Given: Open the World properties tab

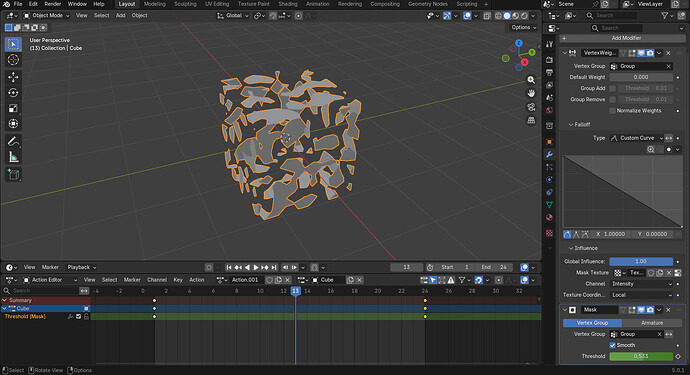Looking at the screenshot, I should 549,110.
